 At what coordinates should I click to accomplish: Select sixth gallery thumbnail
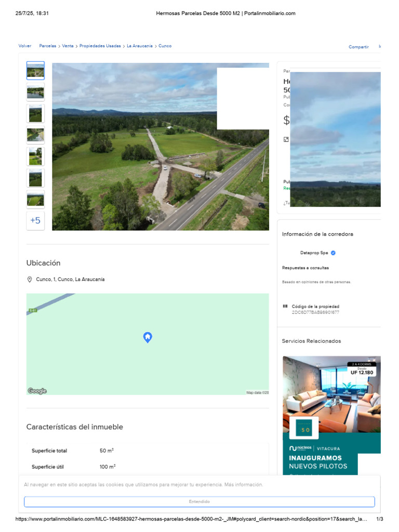pyautogui.click(x=35, y=178)
